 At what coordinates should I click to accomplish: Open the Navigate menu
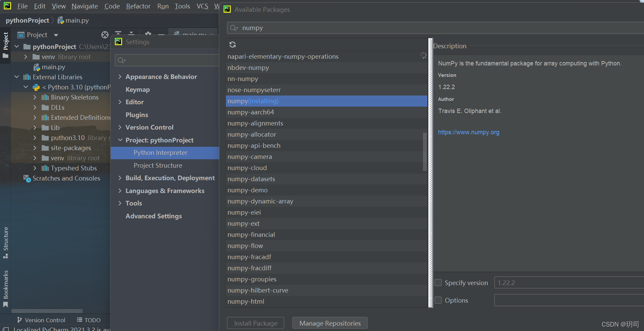85,6
